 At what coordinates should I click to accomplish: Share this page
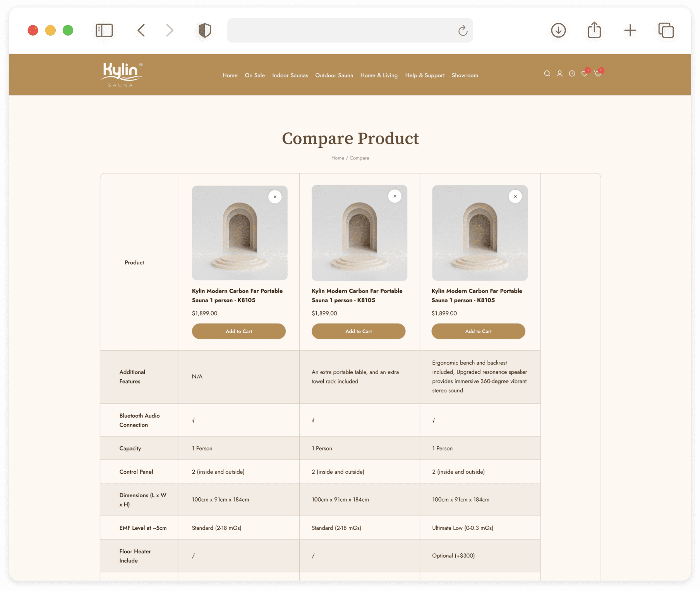(x=594, y=30)
